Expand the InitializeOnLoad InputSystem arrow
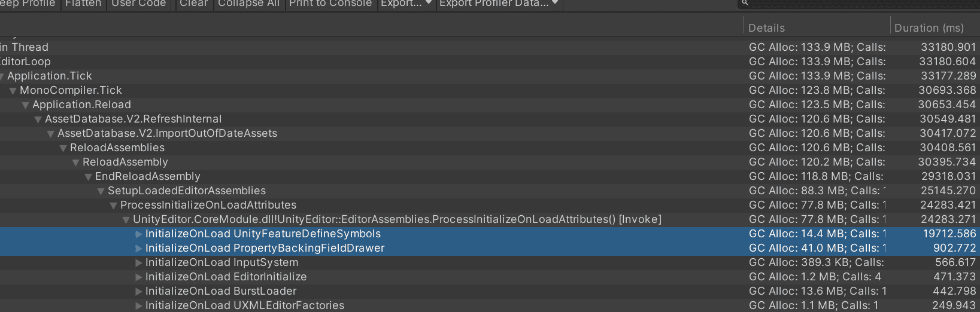The height and width of the screenshot is (312, 980). tap(139, 263)
